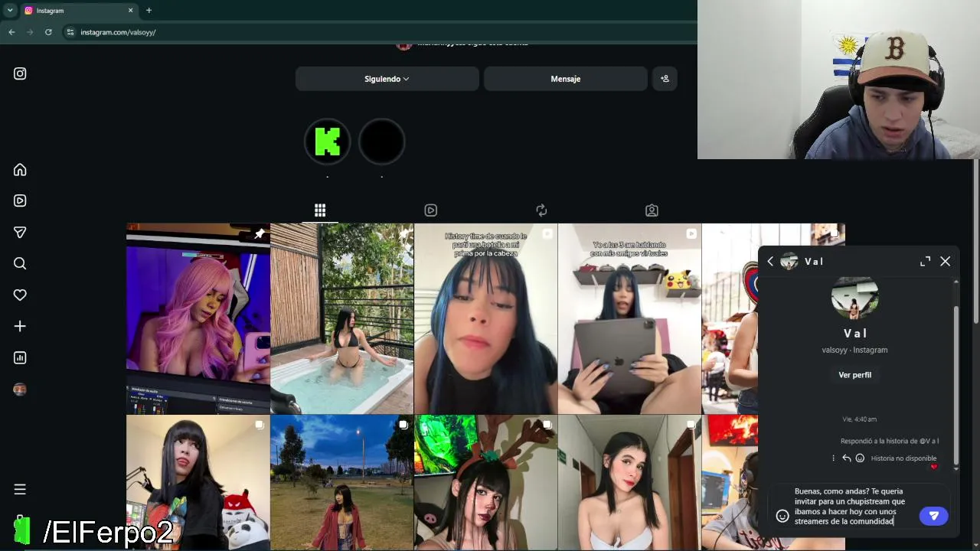Open Val's avatar in the chat header
This screenshot has height=551, width=980.
point(789,261)
